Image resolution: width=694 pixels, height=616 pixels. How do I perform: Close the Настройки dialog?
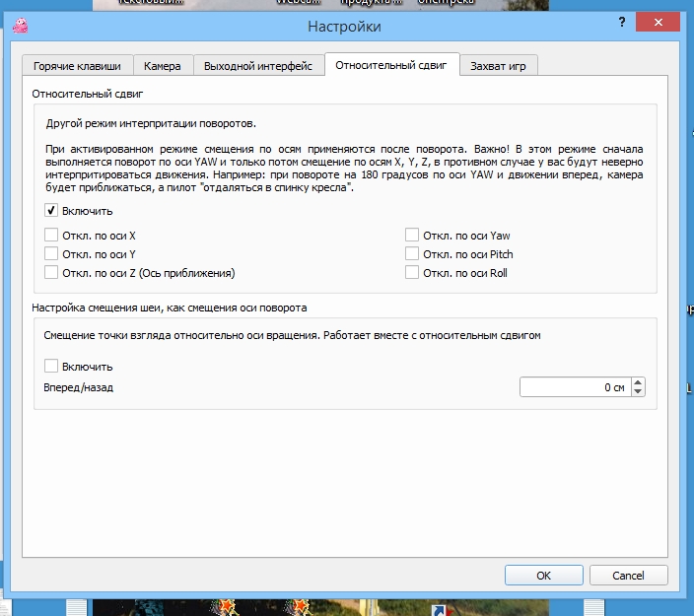(x=658, y=22)
